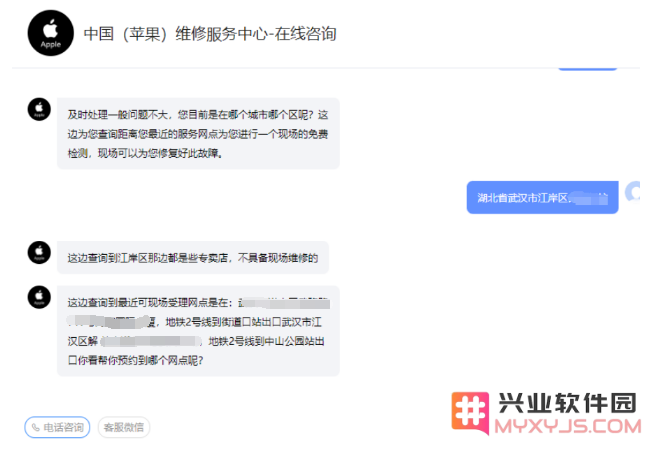Click the text 地铁2号线到中山公园站出口
The height and width of the screenshot is (450, 654).
pos(266,342)
